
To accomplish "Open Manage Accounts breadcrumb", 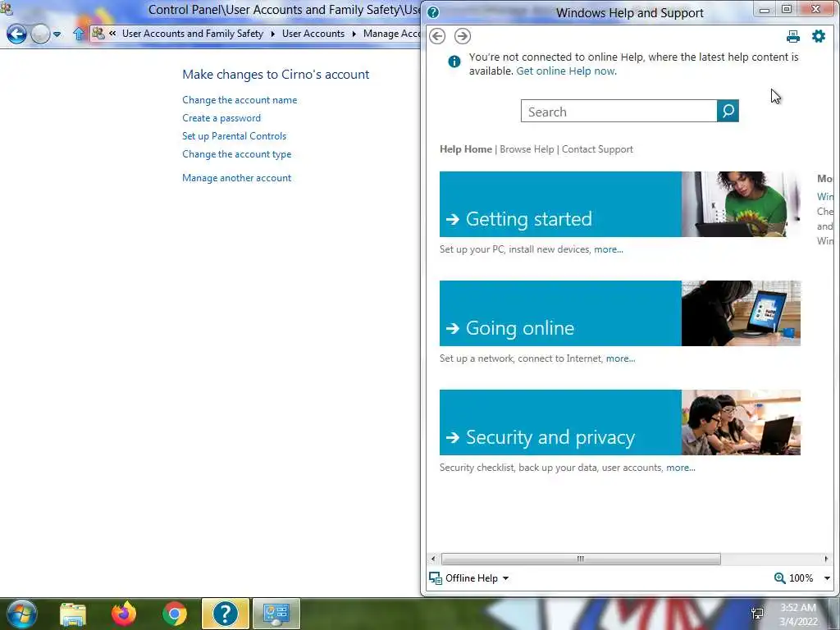I will (391, 33).
